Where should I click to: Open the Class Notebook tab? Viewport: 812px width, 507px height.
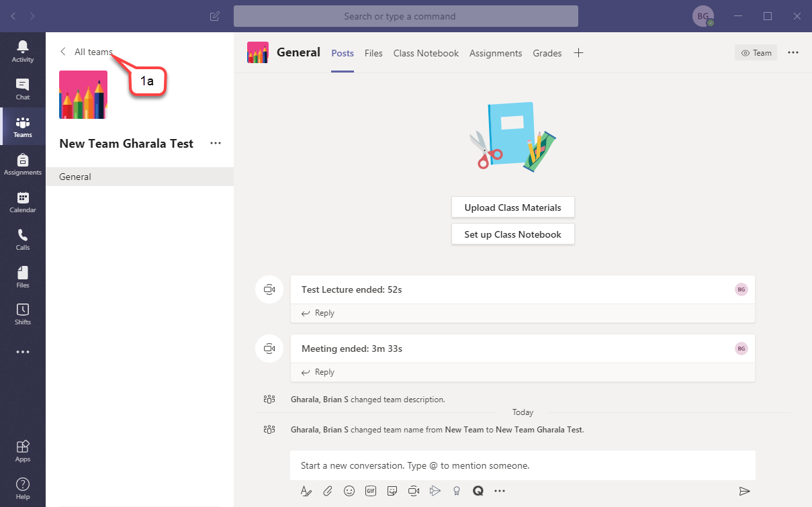(426, 53)
